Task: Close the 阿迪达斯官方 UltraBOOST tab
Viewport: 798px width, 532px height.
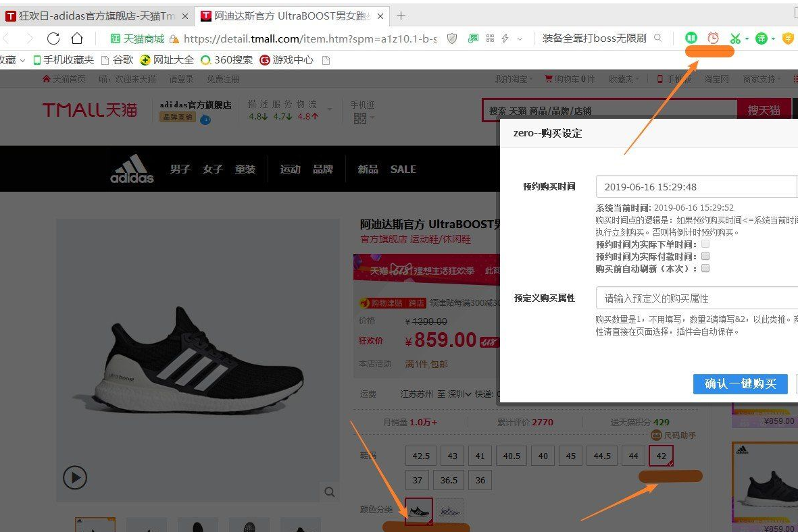Action: (x=380, y=16)
